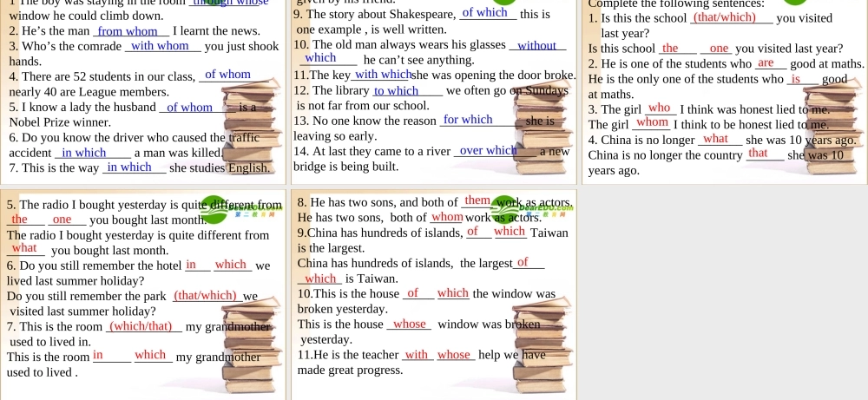This screenshot has height=400, width=868.
Task: Select 'of which' in the Shakespeare sentence
Action: pyautogui.click(x=484, y=12)
